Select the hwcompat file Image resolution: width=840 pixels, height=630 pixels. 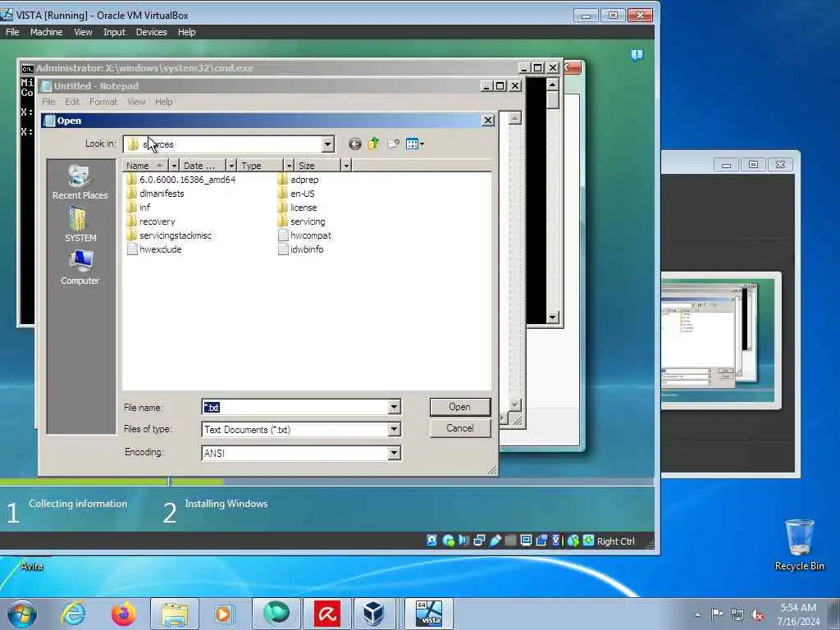[x=305, y=235]
